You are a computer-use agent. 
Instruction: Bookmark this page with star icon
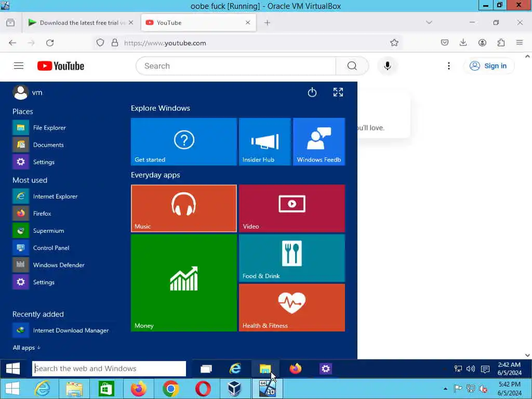pyautogui.click(x=394, y=43)
